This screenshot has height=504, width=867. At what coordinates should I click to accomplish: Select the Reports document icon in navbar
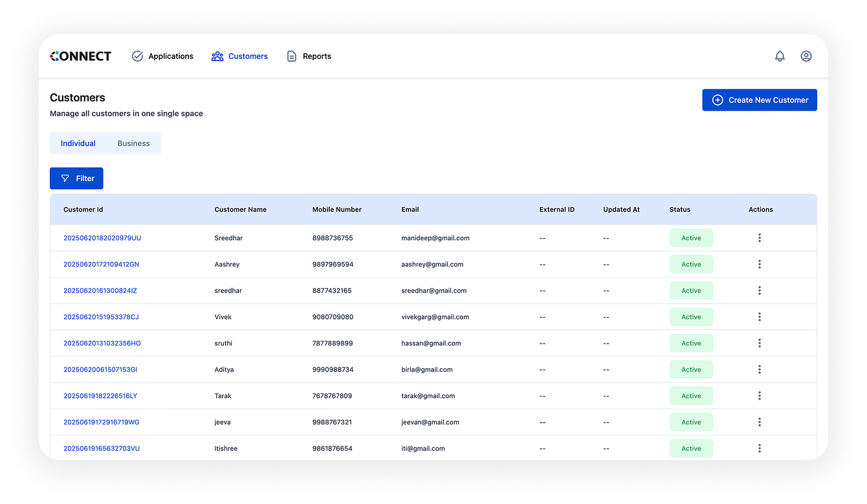[291, 56]
